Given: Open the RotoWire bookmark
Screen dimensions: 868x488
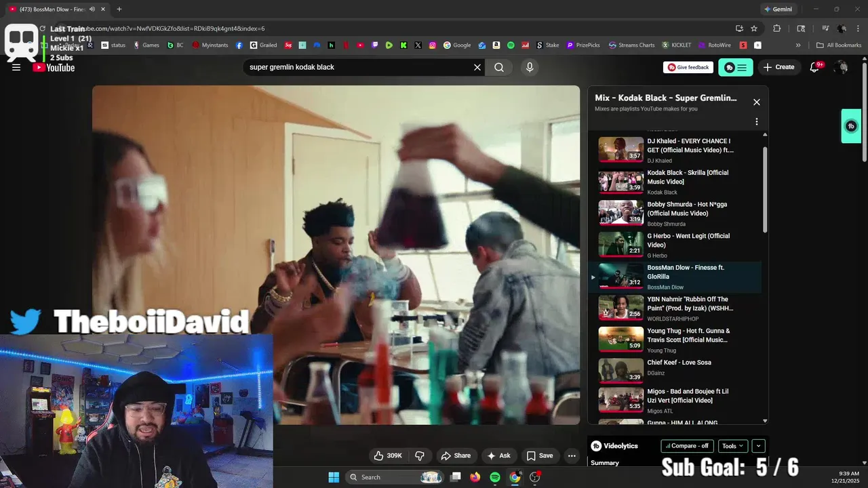Looking at the screenshot, I should click(715, 45).
